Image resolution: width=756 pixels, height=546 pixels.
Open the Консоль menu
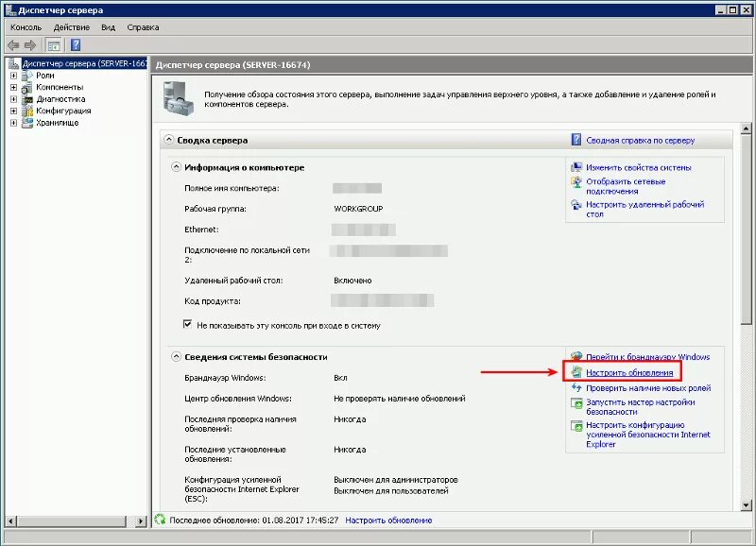pyautogui.click(x=26, y=27)
